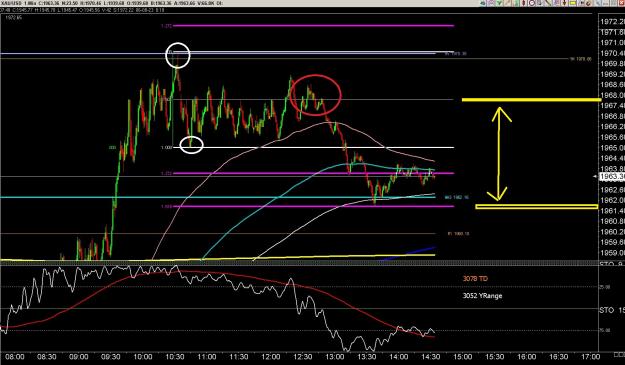Click the current price tag 1963.3 on axis

[612, 177]
